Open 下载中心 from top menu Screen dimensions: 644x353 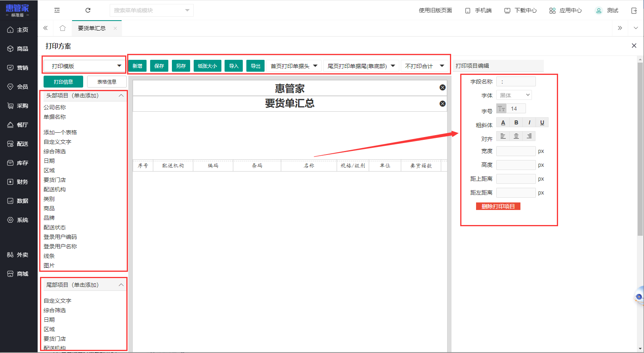coord(521,10)
